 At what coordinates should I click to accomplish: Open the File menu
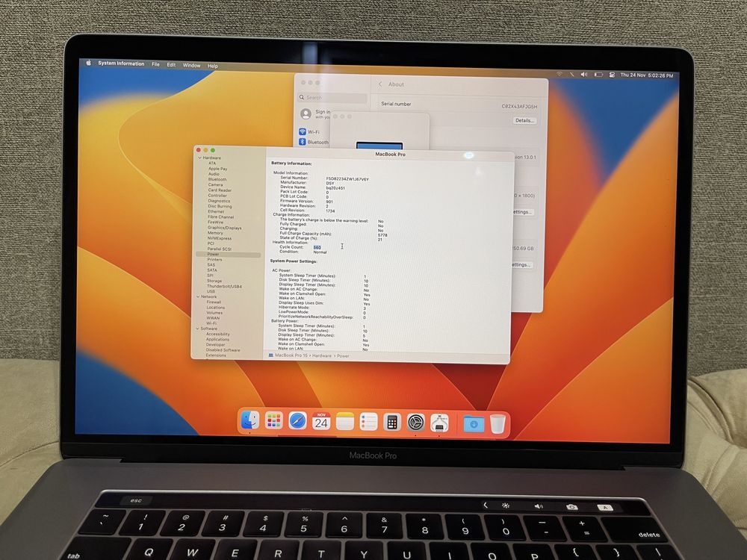coord(155,63)
